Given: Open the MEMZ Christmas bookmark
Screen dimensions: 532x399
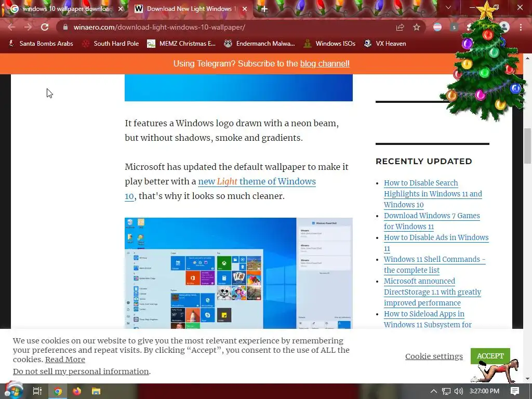Looking at the screenshot, I should coord(181,44).
